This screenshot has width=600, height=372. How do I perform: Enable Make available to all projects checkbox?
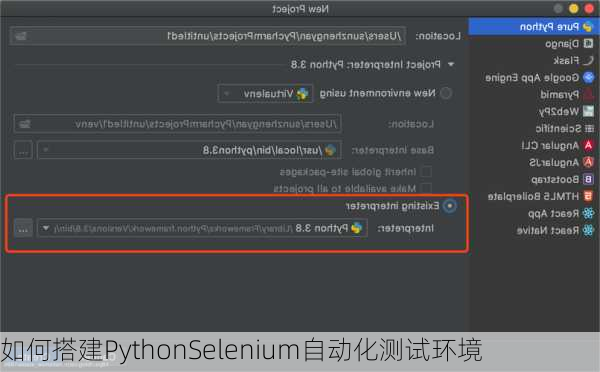pyautogui.click(x=426, y=188)
